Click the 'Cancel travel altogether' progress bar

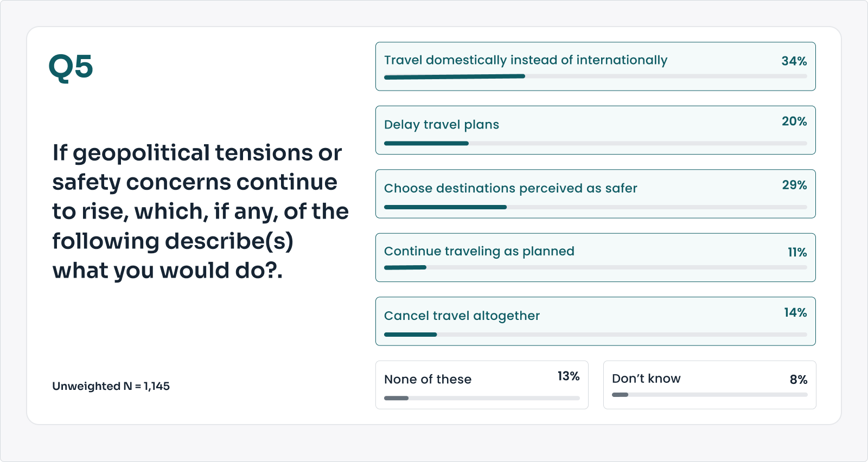coord(595,335)
